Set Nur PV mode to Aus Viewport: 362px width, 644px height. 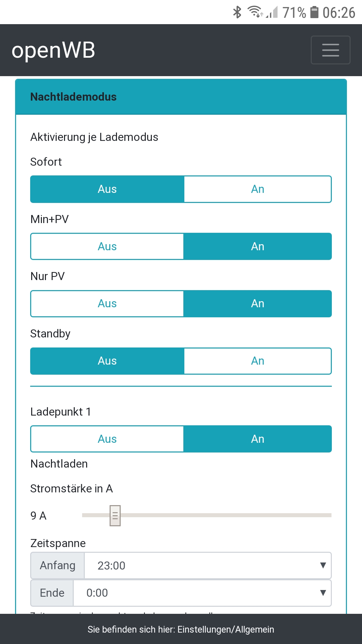[x=107, y=304]
